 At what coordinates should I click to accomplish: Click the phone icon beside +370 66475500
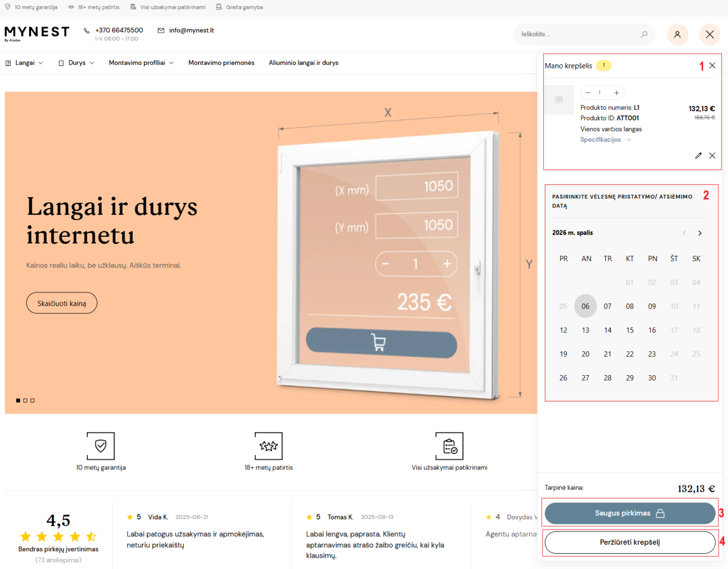coord(87,31)
